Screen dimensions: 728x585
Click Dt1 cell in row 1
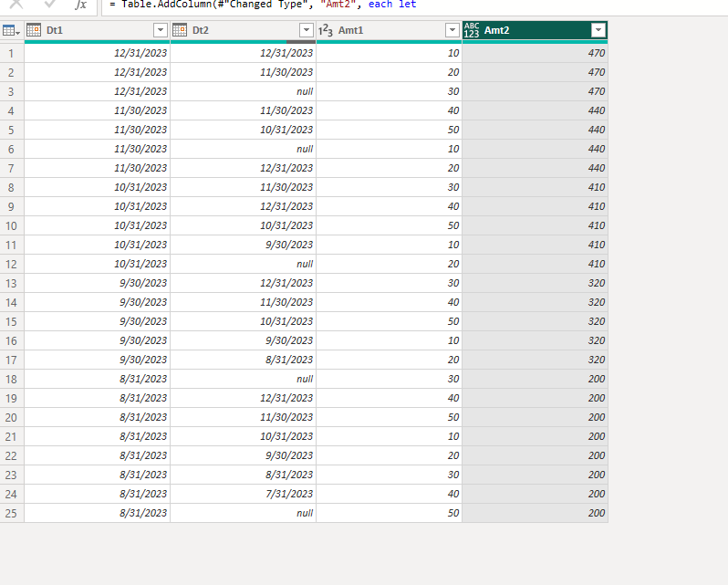coord(97,54)
